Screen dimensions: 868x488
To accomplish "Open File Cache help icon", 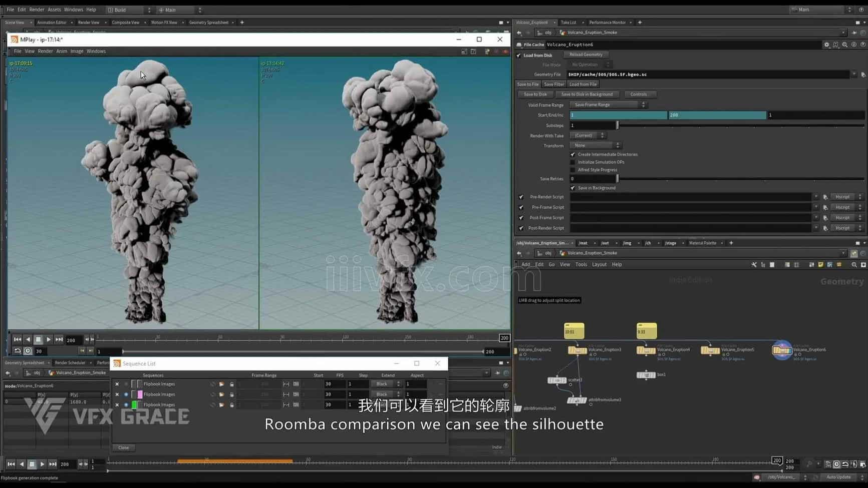I will coord(863,45).
